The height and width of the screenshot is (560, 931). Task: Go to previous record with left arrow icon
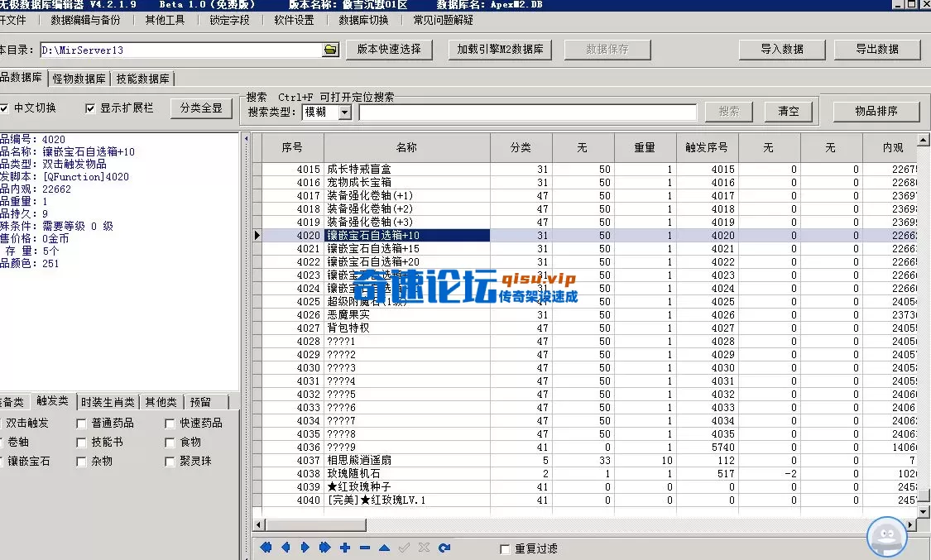(285, 547)
